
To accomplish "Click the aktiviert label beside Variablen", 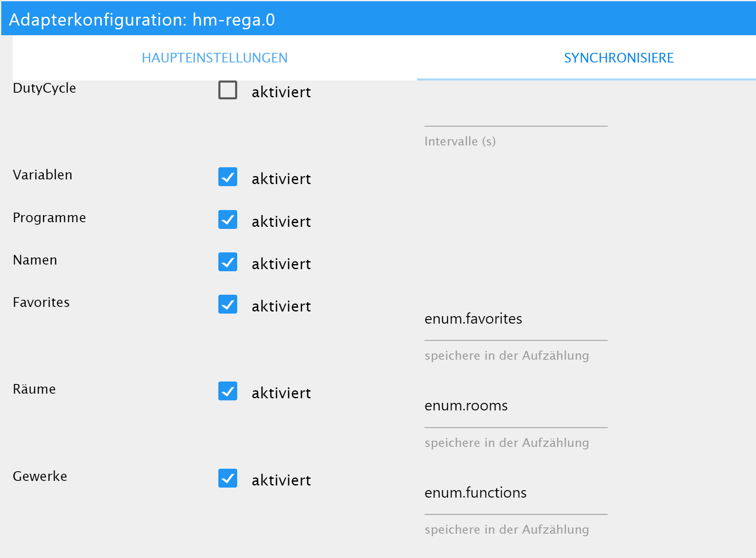I will [x=281, y=179].
